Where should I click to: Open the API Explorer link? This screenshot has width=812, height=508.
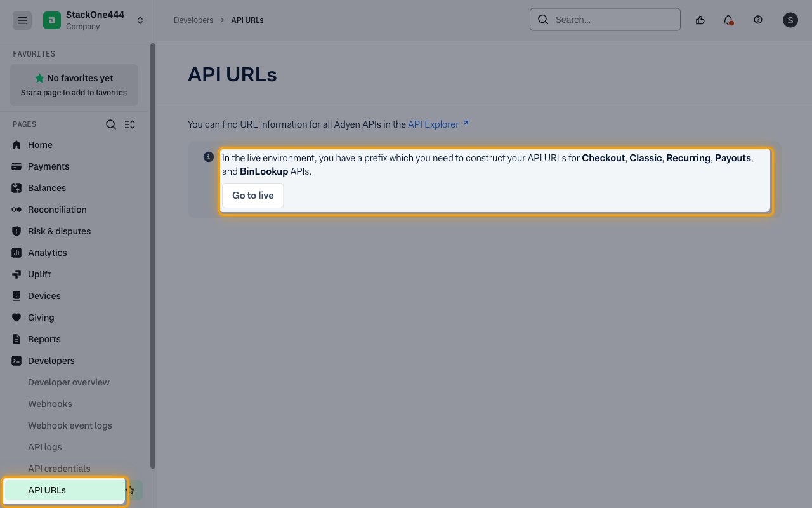(433, 124)
